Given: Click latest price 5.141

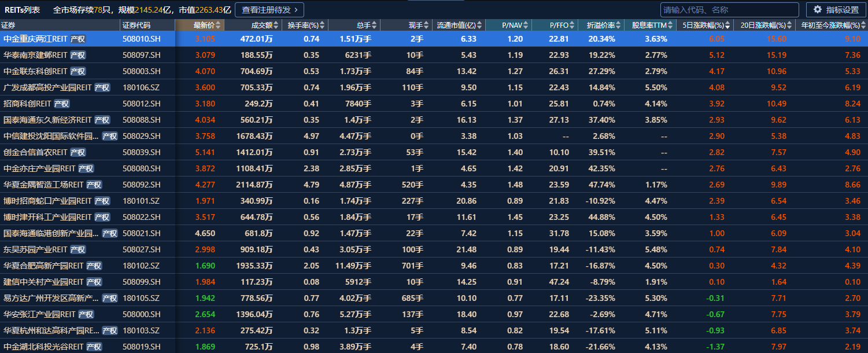Looking at the screenshot, I should click(205, 152).
